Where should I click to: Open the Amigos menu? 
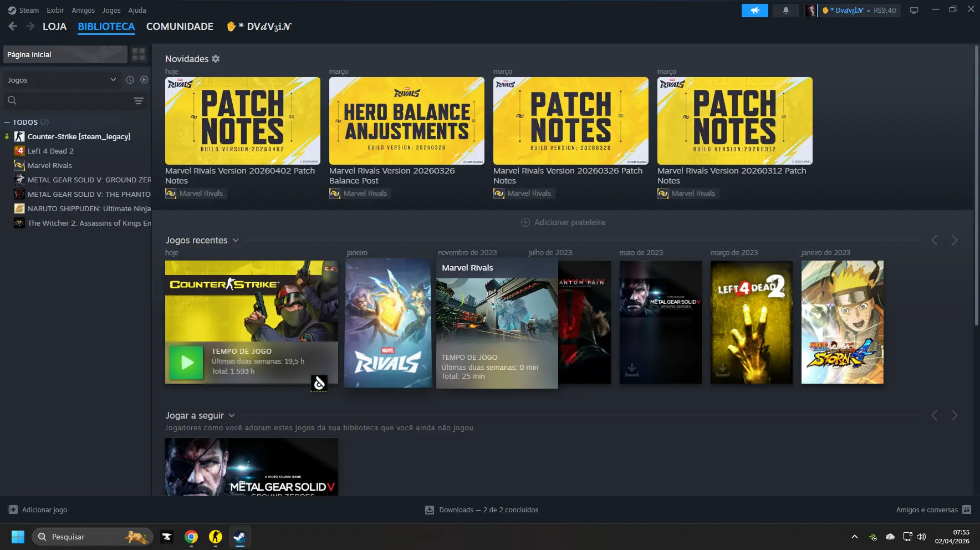pyautogui.click(x=83, y=10)
